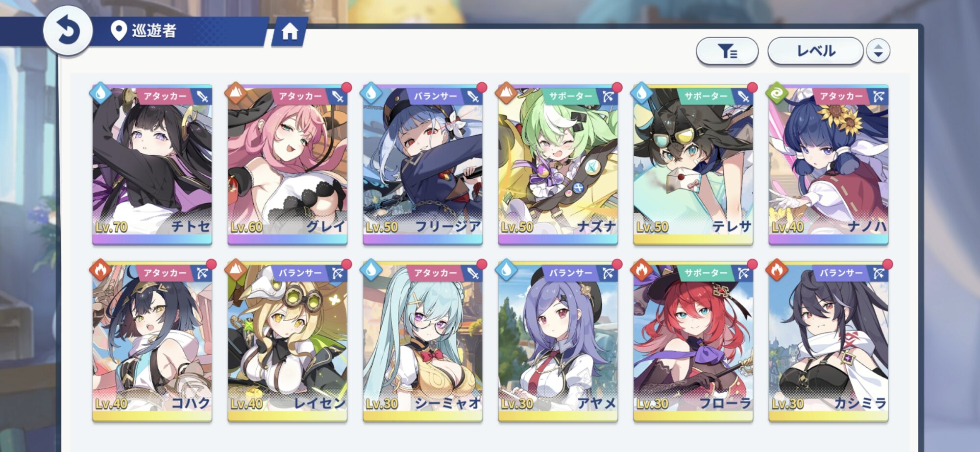Open the home screen icon

[290, 32]
